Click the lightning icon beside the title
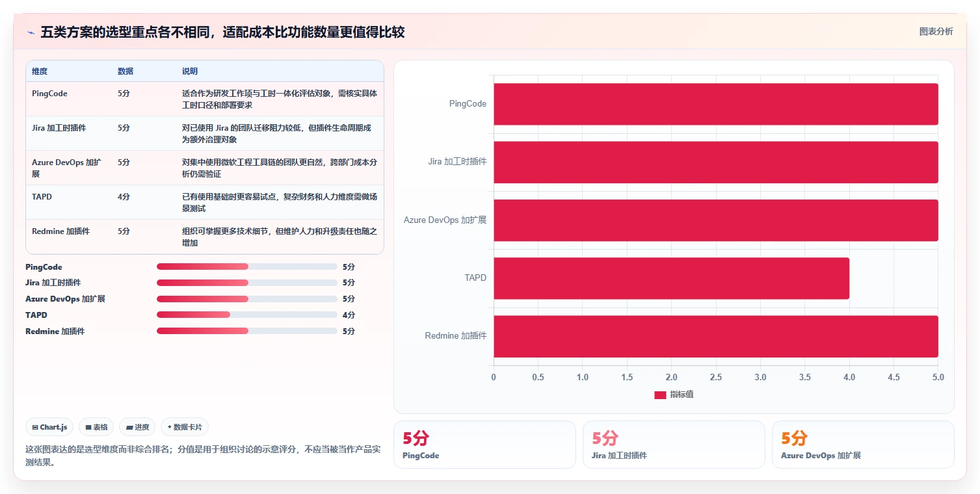This screenshot has width=980, height=494. point(31,32)
